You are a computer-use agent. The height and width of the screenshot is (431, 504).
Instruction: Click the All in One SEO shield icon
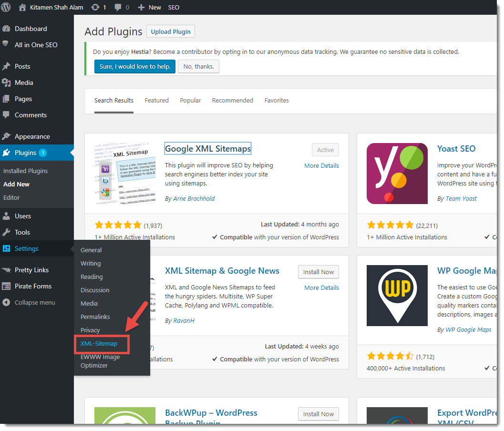tap(5, 44)
